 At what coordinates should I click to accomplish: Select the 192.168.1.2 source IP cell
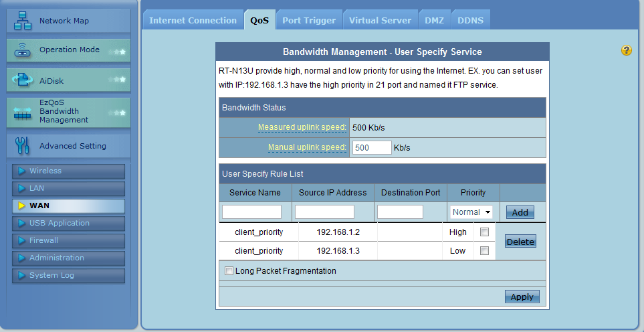coord(338,232)
